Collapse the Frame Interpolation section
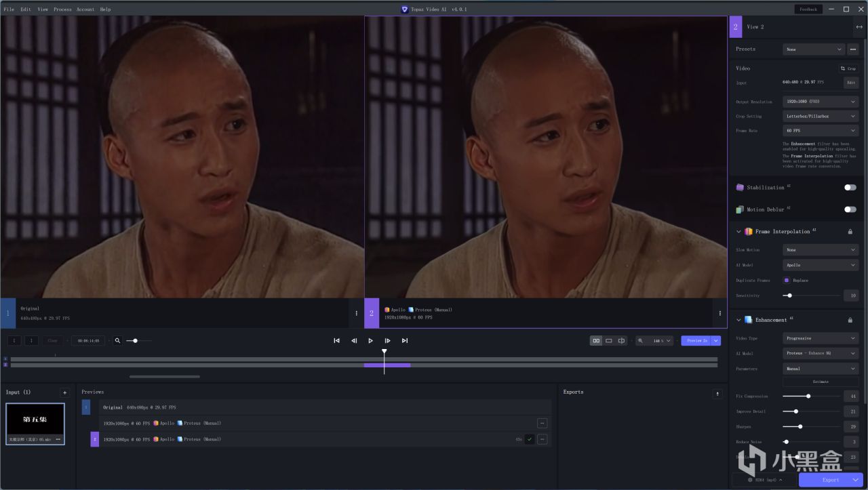This screenshot has height=490, width=868. tap(738, 232)
